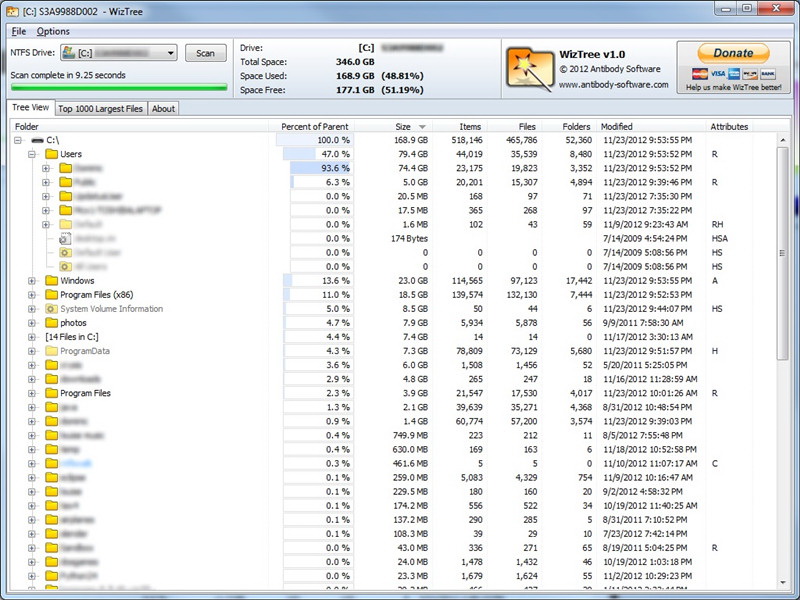Select the hidden 1.6 MB folder icon
Image resolution: width=800 pixels, height=600 pixels.
coord(65,224)
